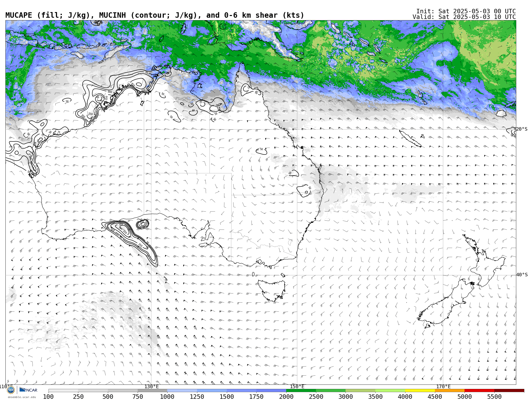Click the colorbar label 1500
Viewport: 532px width, 400px height.
coord(227,397)
